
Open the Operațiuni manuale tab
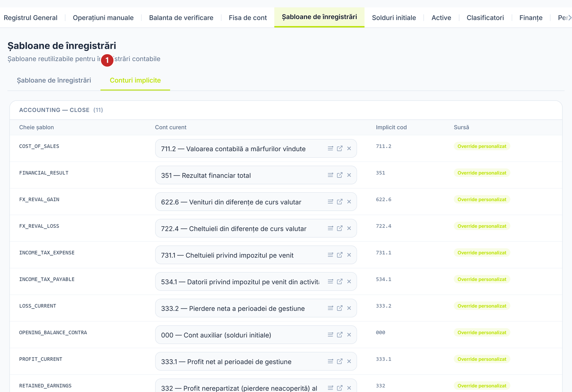tap(103, 18)
